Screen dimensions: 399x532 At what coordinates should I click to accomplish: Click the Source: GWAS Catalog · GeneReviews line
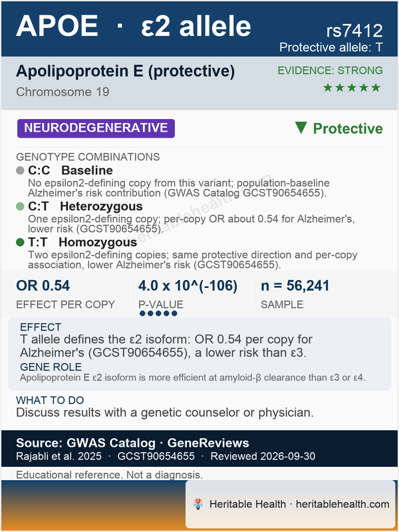click(x=132, y=443)
